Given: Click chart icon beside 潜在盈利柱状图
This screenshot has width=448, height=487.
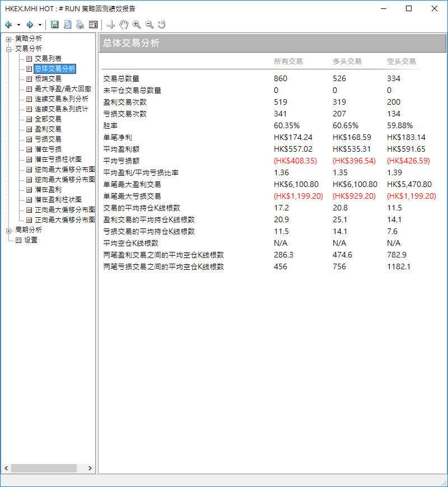Looking at the screenshot, I should pyautogui.click(x=29, y=200).
